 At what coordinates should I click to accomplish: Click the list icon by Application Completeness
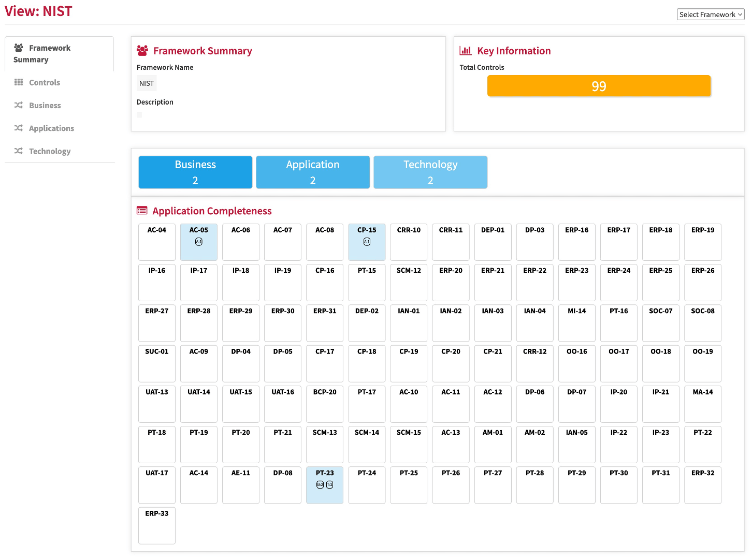pos(142,211)
